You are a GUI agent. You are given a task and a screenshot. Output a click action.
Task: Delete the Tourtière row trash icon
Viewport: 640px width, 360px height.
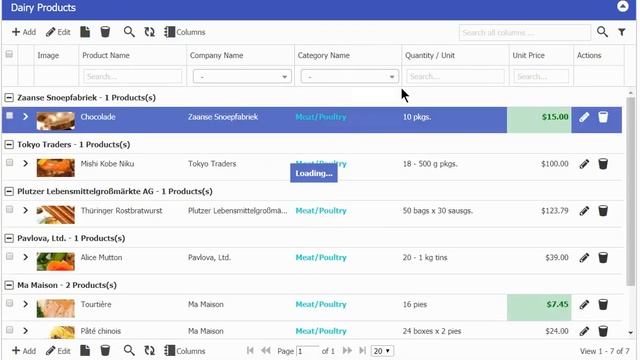[x=603, y=305]
